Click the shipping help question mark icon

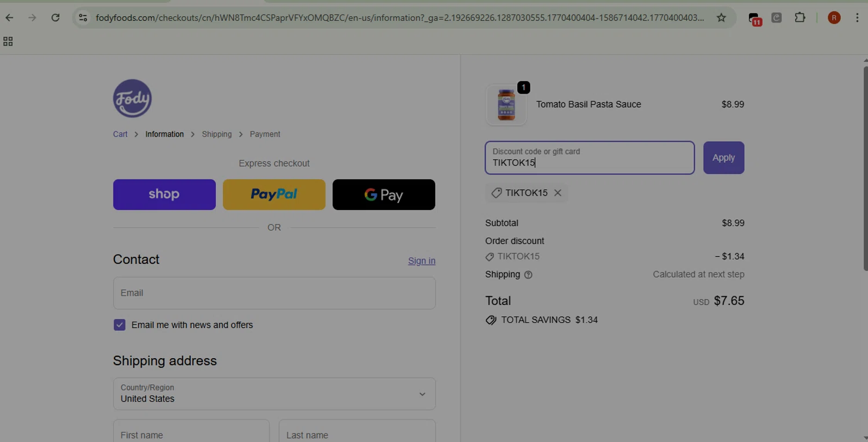pyautogui.click(x=528, y=275)
